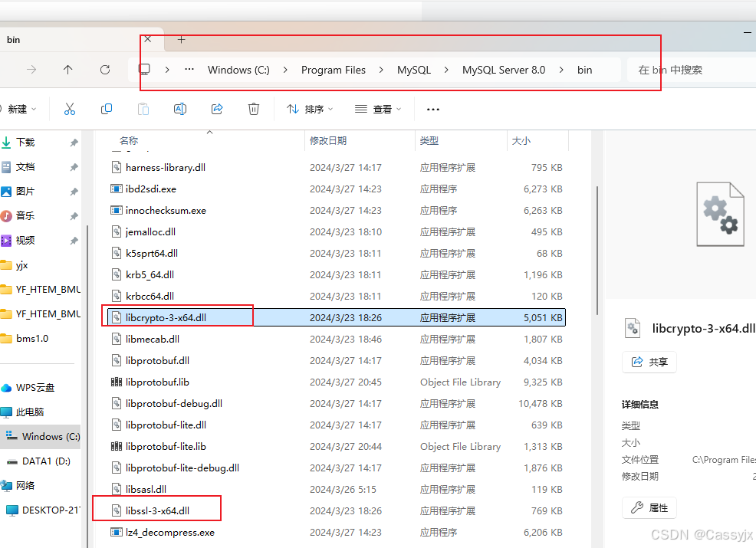Click the innochecksum.exe file icon
This screenshot has width=756, height=548.
click(117, 210)
